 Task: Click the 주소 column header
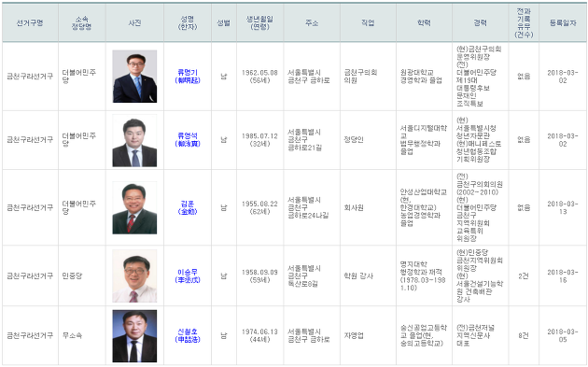[x=312, y=23]
